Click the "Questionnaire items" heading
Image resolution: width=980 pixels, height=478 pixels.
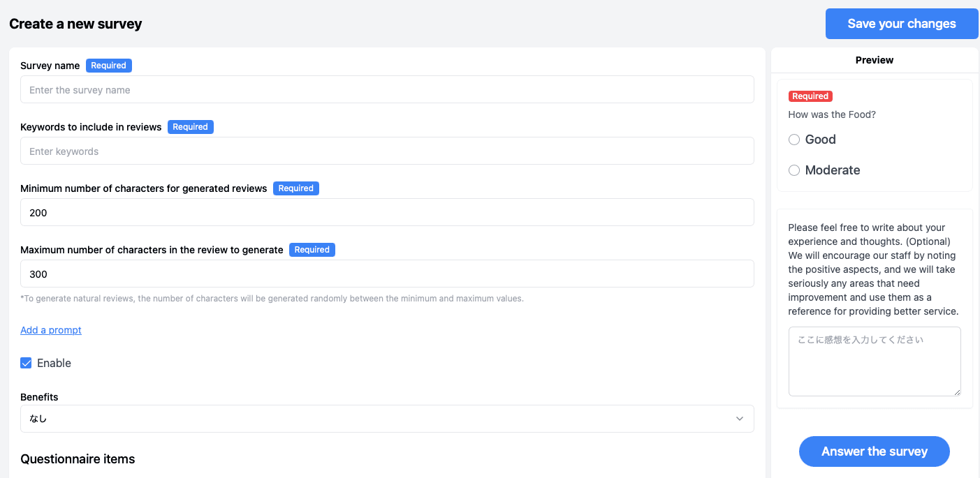coord(77,458)
